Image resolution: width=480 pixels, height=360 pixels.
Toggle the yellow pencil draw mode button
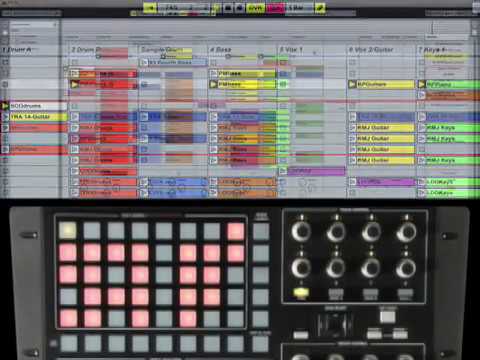click(x=320, y=8)
